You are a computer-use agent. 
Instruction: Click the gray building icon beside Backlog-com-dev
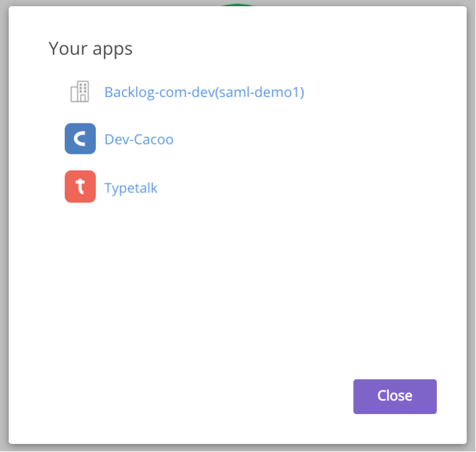[x=80, y=92]
